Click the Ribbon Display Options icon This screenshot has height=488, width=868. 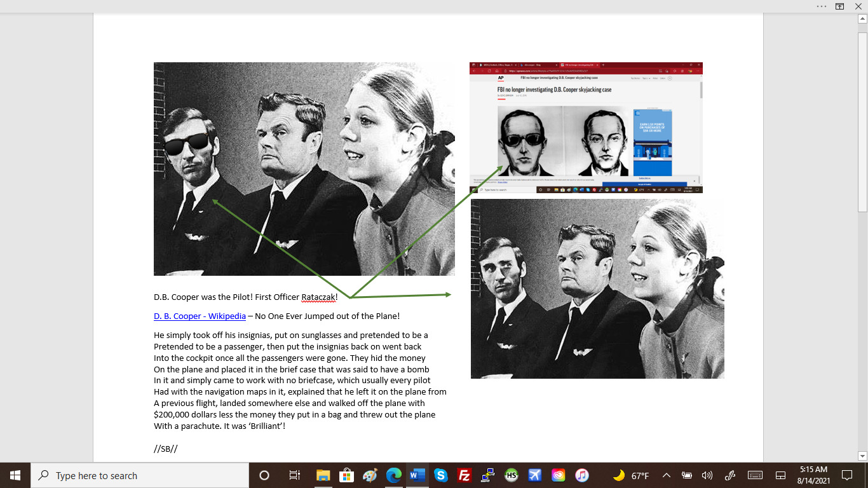tap(840, 6)
